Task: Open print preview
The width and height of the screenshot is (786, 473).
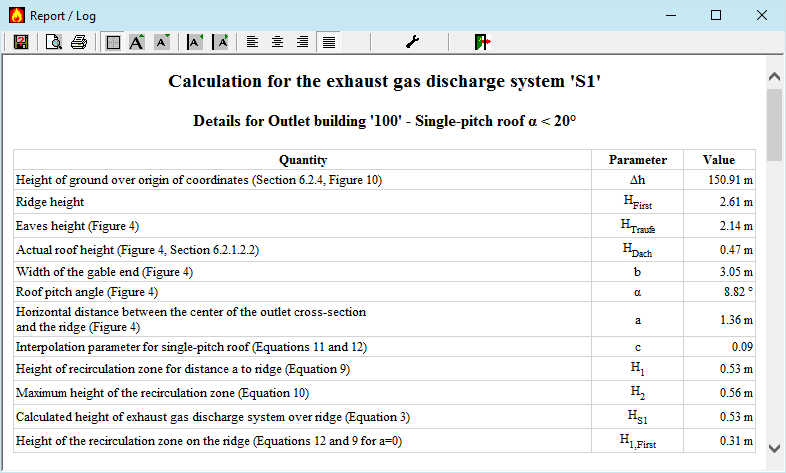Action: click(54, 42)
